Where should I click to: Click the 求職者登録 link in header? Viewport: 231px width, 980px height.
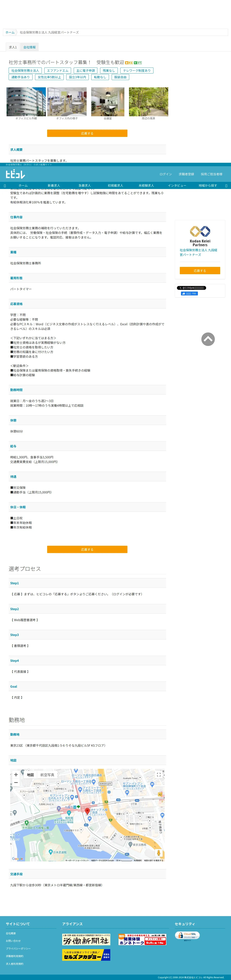pyautogui.click(x=186, y=174)
